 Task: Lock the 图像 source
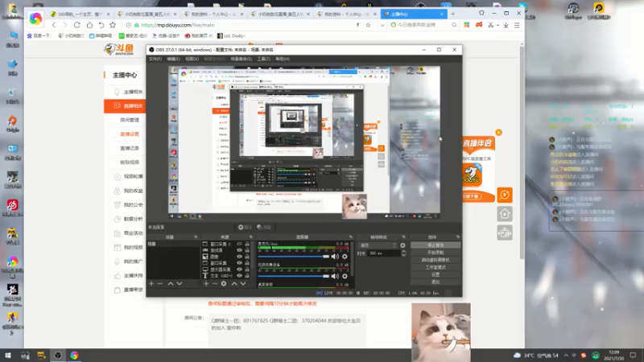tap(247, 257)
